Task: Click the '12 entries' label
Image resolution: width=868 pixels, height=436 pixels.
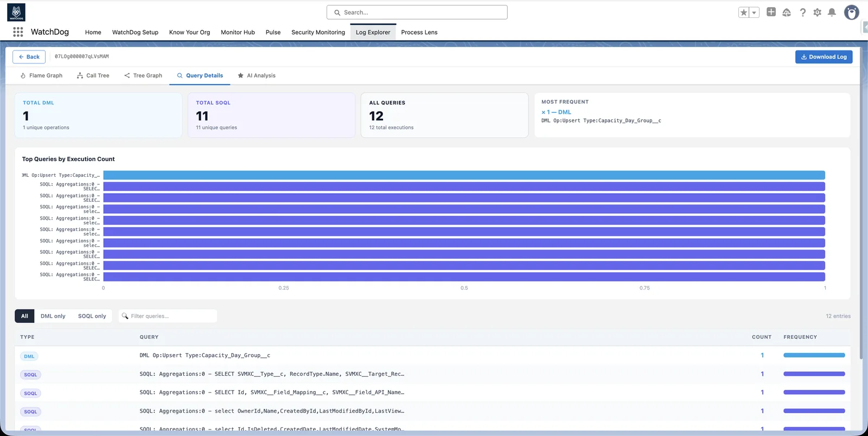Action: coord(838,316)
